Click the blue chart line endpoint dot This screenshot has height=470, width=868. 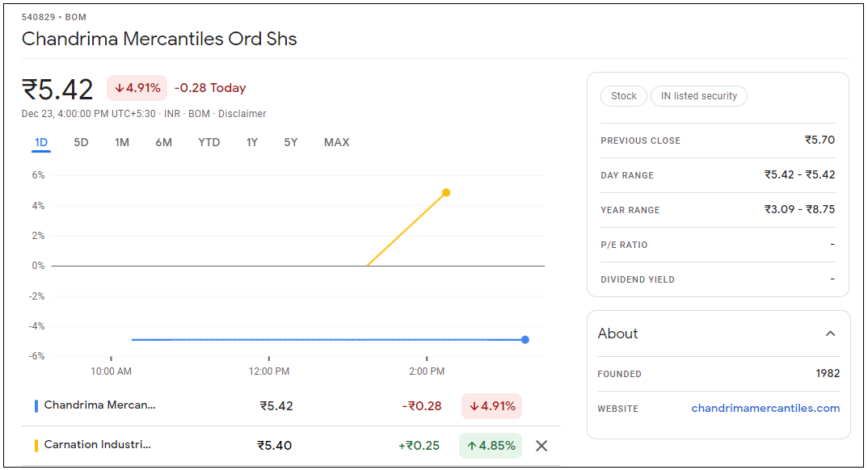pos(525,340)
